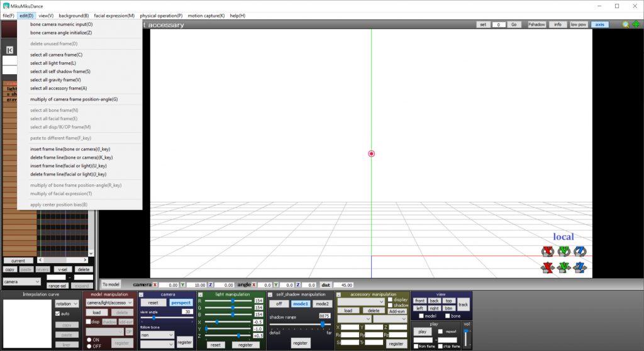Click the perspect camera button
Image resolution: width=644 pixels, height=351 pixels.
(180, 303)
